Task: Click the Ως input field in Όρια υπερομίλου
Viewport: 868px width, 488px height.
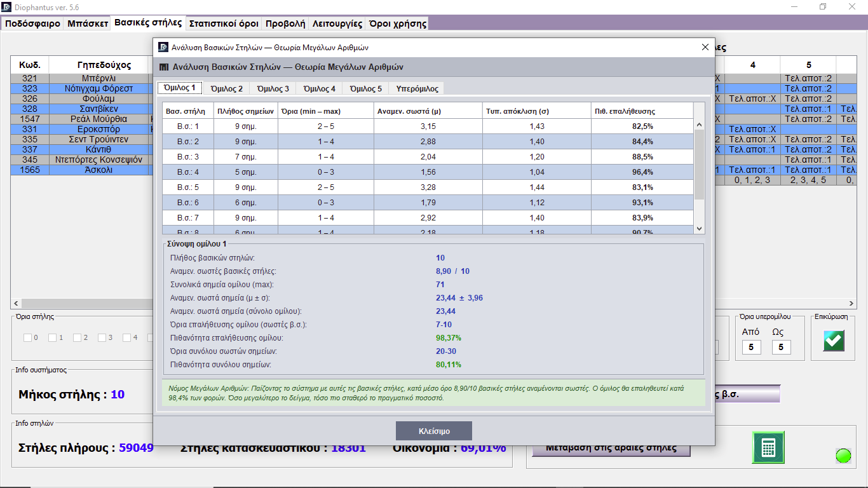Action: click(x=781, y=347)
